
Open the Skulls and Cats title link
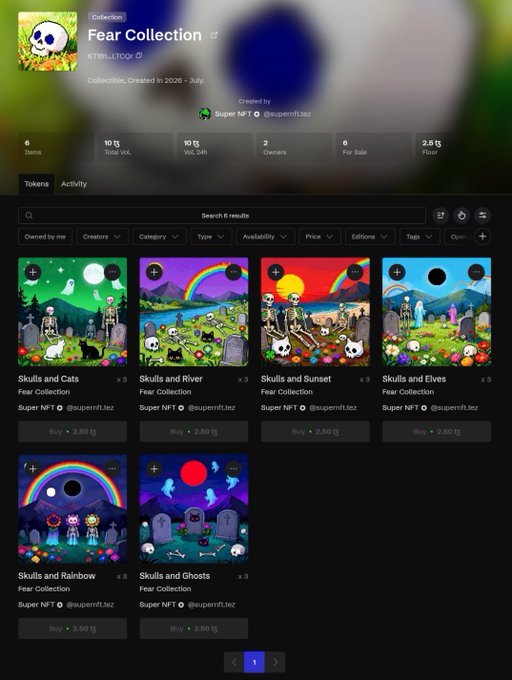pyautogui.click(x=49, y=379)
